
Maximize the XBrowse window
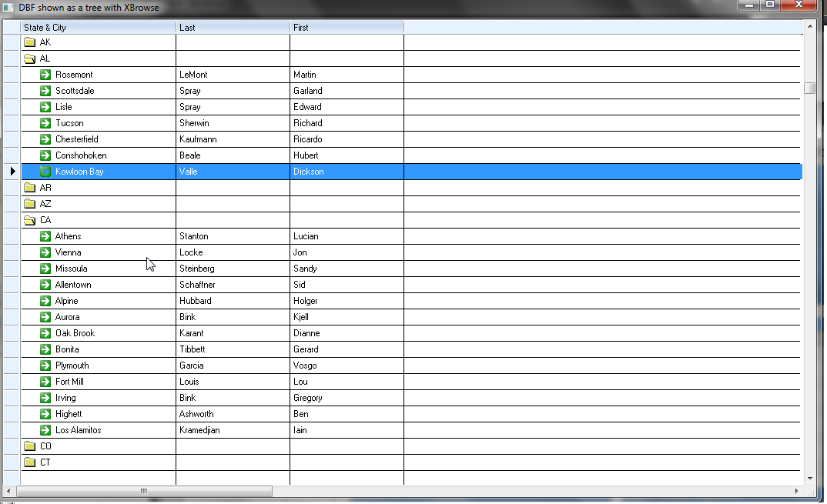coord(770,5)
